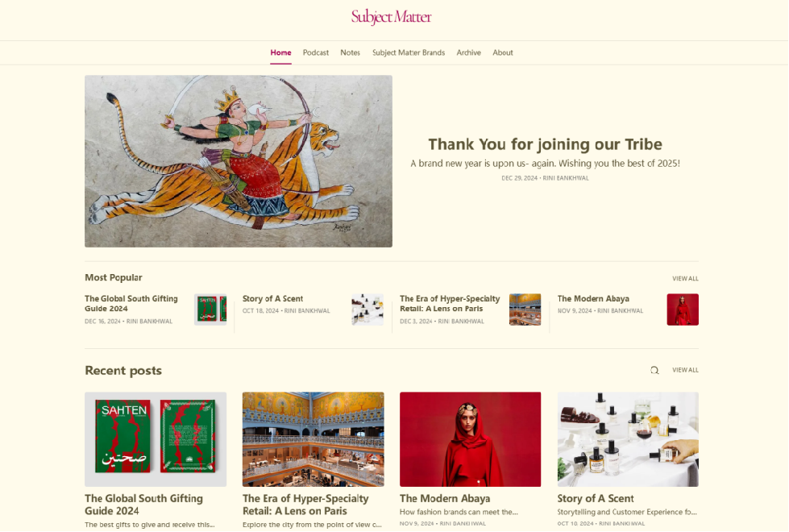The image size is (789, 532).
Task: Open the red abaya small thumbnail in Most Popular
Action: (x=683, y=310)
